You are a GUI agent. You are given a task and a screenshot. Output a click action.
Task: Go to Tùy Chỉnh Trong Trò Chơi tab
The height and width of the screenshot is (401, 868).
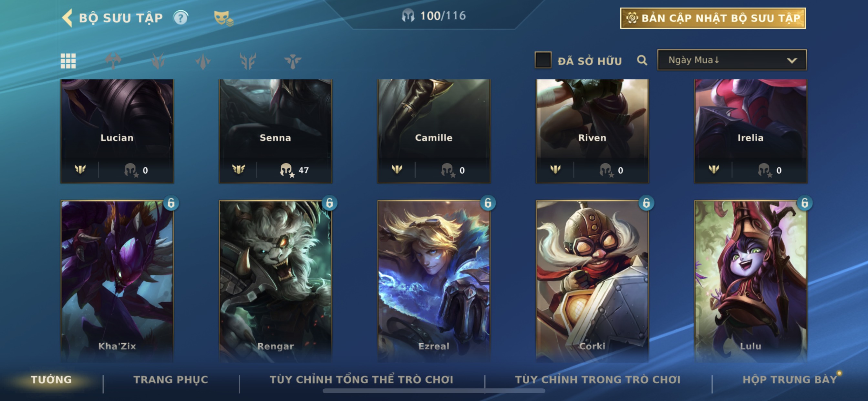click(x=597, y=380)
